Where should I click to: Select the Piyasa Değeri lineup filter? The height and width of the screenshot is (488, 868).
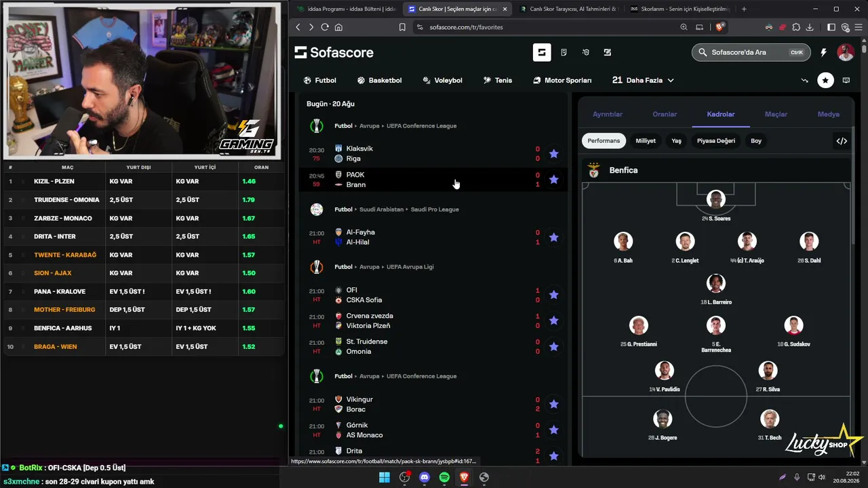[x=716, y=141]
